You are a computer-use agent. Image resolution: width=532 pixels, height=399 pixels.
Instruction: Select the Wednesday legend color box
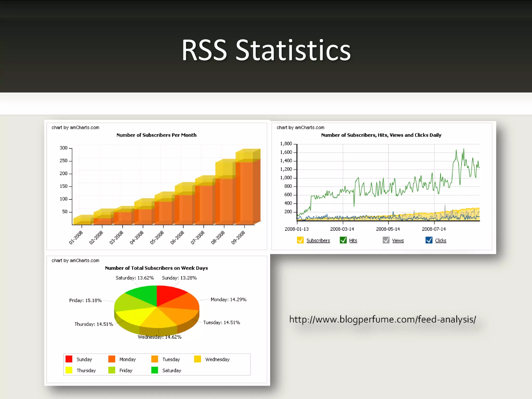click(197, 359)
